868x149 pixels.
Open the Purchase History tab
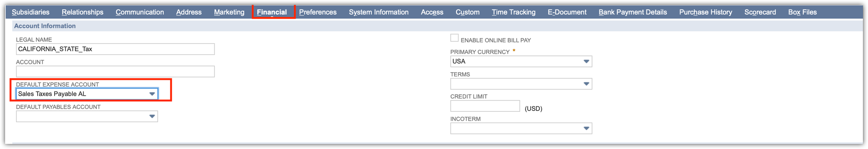tap(705, 12)
